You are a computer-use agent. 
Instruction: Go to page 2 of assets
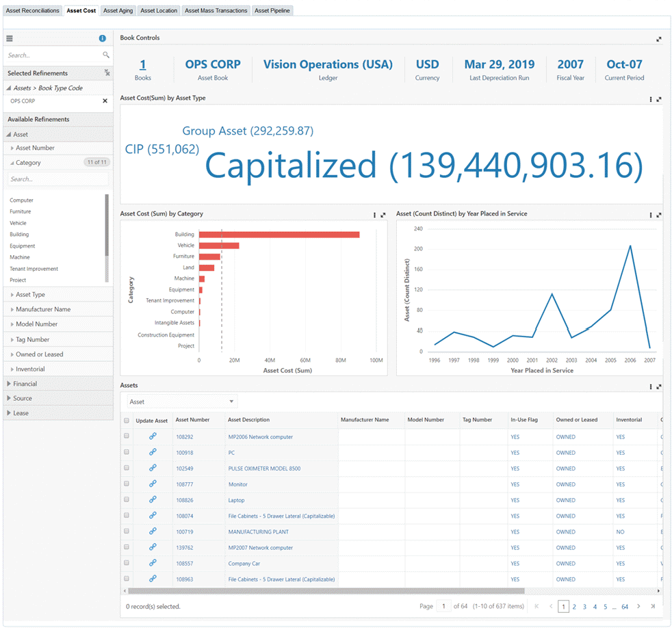click(x=574, y=607)
